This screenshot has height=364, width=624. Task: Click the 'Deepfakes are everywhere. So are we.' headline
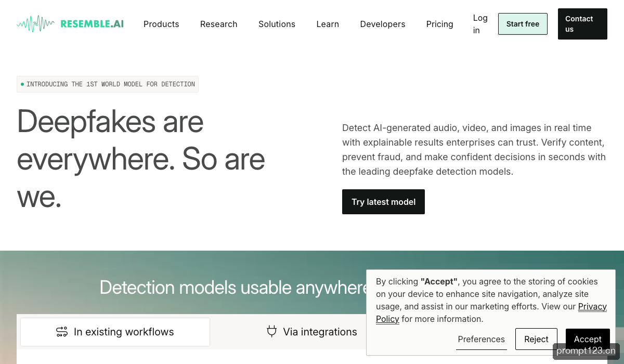coord(141,159)
